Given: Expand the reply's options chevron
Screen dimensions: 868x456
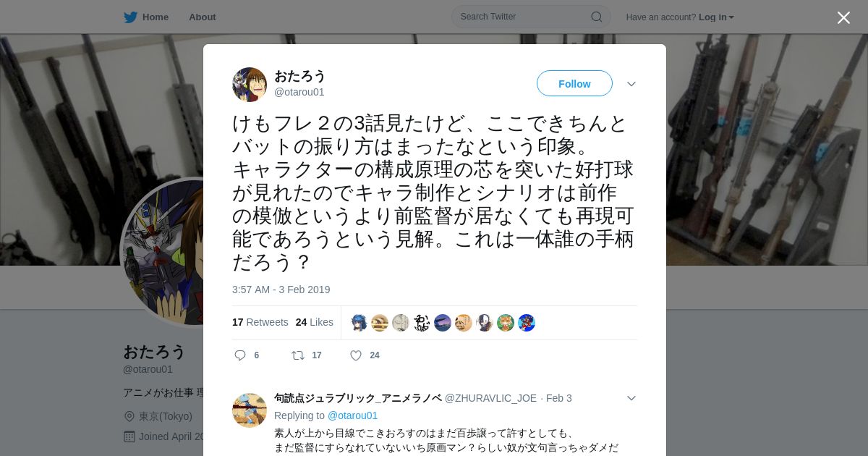Looking at the screenshot, I should (631, 398).
